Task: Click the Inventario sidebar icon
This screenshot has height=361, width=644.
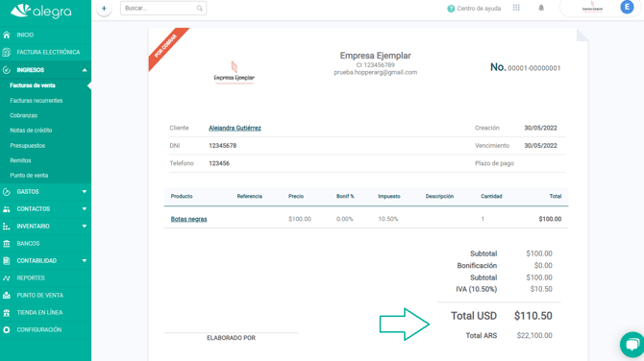Action: [6, 227]
